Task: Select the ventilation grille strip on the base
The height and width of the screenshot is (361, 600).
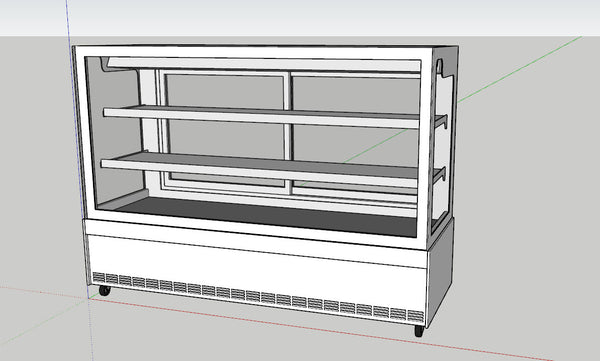Action: pos(259,296)
